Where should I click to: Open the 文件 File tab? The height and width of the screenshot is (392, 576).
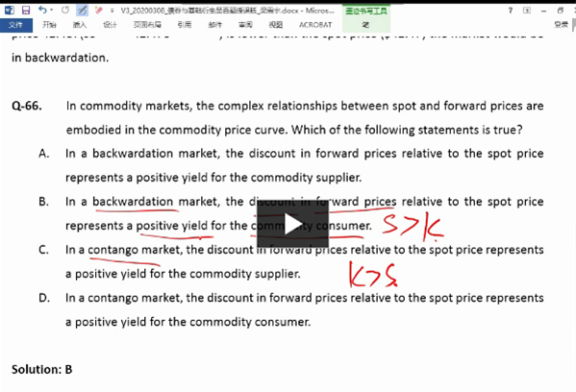point(15,25)
